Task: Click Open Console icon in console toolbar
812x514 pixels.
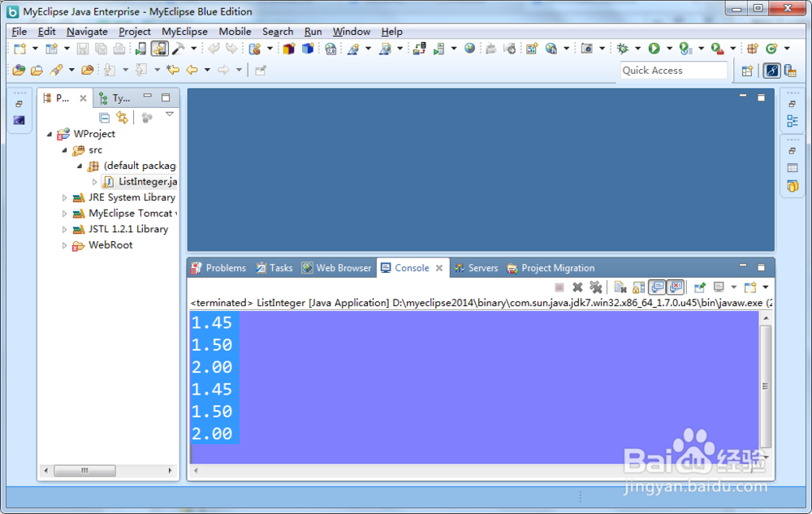Action: (x=749, y=287)
